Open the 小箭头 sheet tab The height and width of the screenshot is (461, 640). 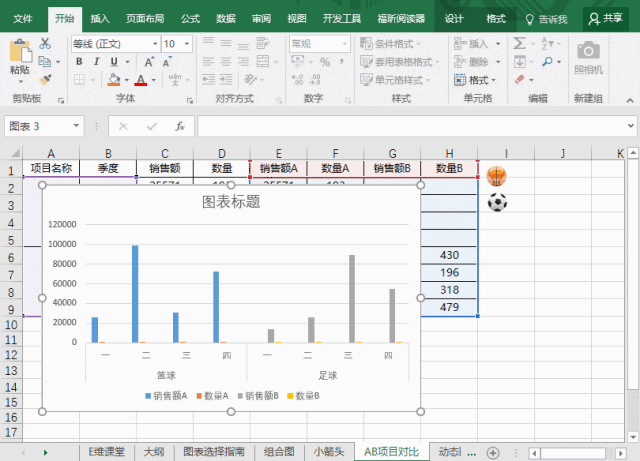point(329,452)
